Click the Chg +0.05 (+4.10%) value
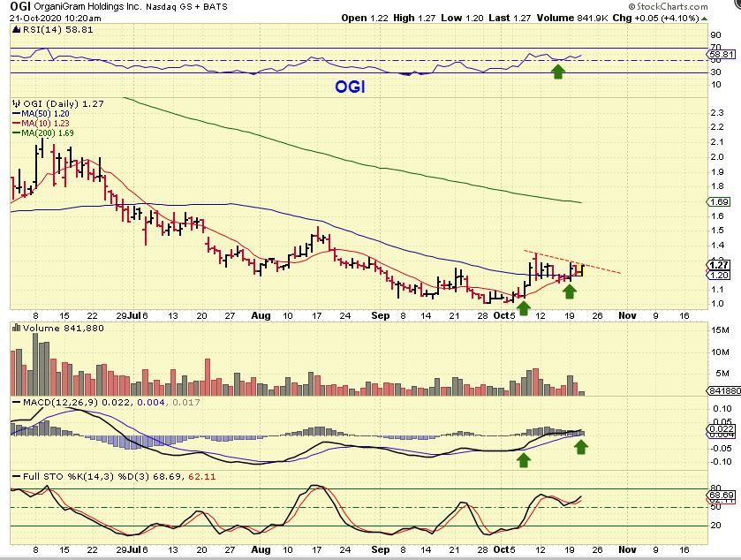 655,18
